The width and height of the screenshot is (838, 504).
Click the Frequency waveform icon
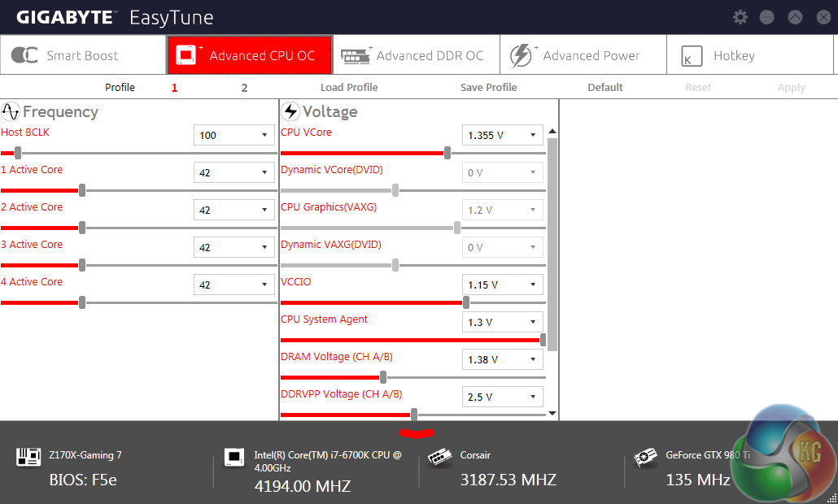click(x=11, y=111)
